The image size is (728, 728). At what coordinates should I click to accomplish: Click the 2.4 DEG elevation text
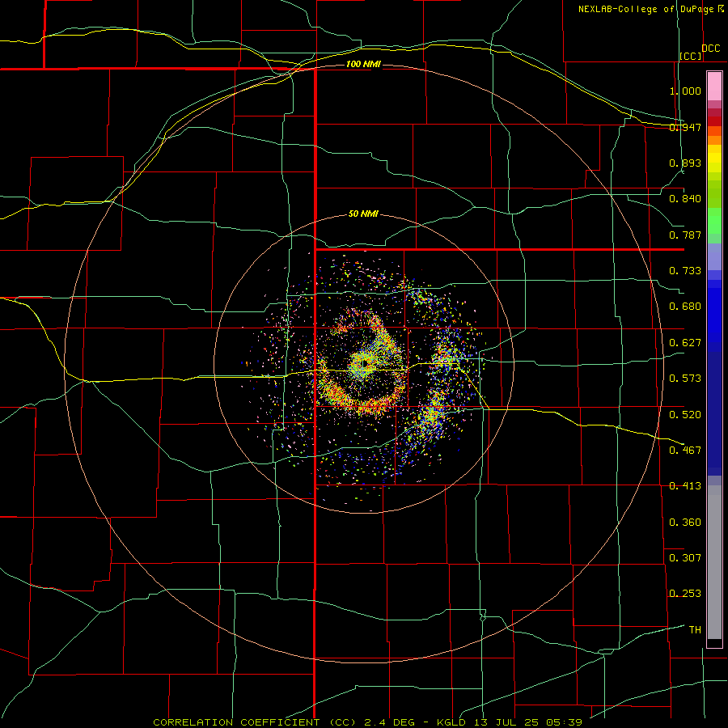coord(390,722)
